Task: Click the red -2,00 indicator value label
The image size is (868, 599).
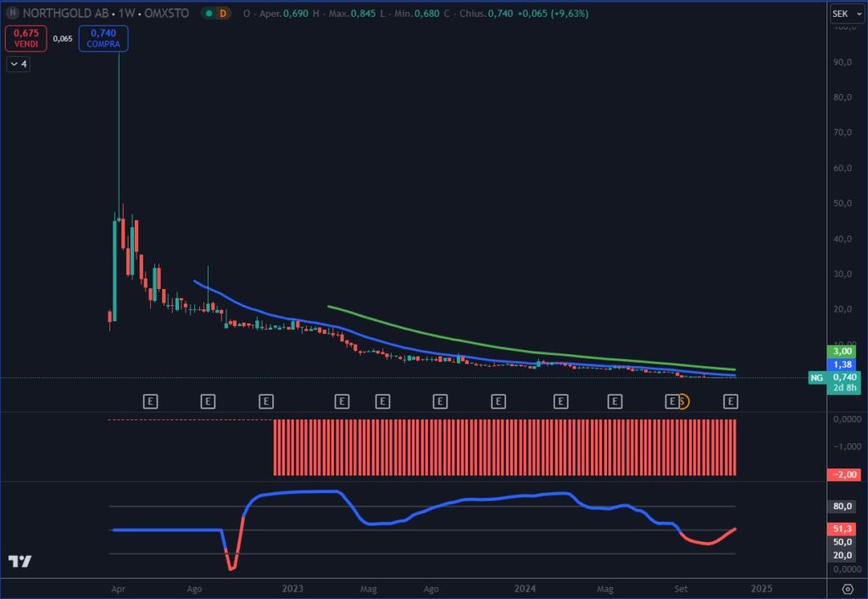Action: (x=843, y=474)
